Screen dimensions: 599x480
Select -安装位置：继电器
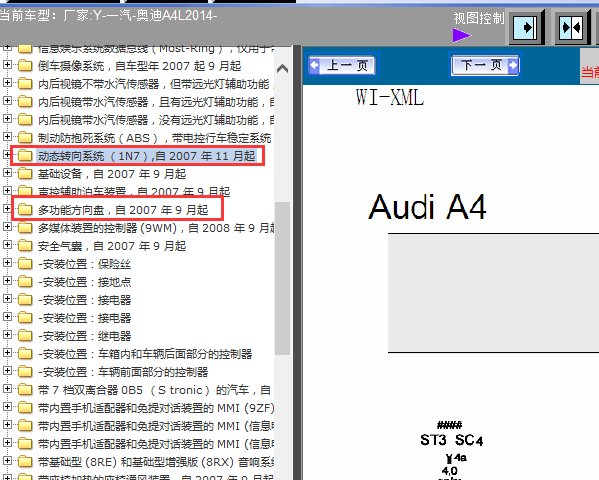[x=84, y=336]
